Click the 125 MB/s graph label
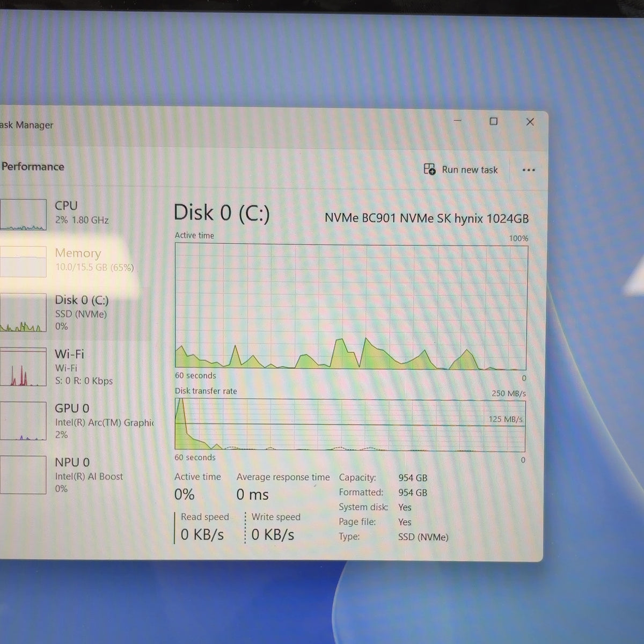 click(506, 419)
